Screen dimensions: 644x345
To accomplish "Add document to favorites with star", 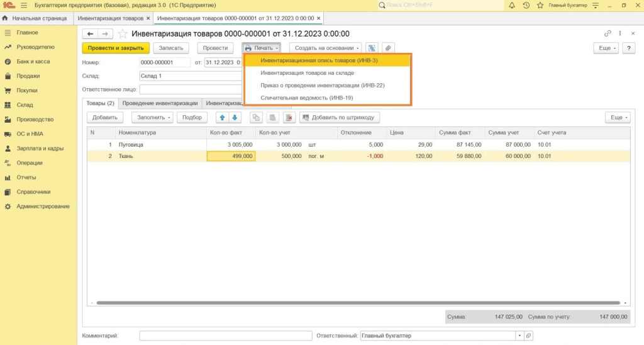I will tap(123, 34).
